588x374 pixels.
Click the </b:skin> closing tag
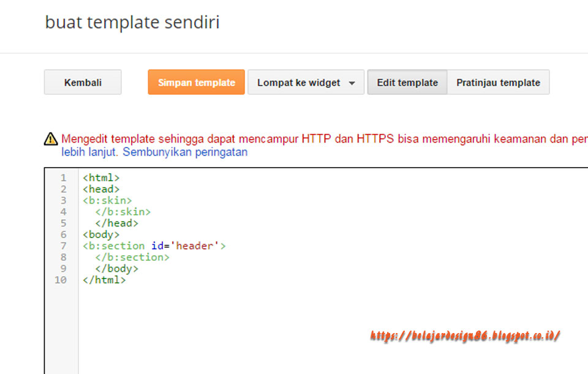tap(123, 212)
